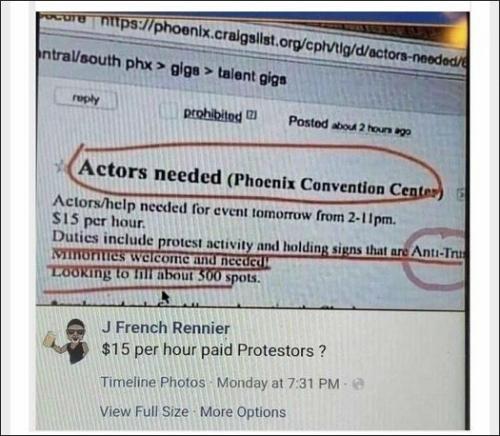Focus the phoenix.craigslist.org address bar
This screenshot has height=436, width=500.
(x=283, y=41)
